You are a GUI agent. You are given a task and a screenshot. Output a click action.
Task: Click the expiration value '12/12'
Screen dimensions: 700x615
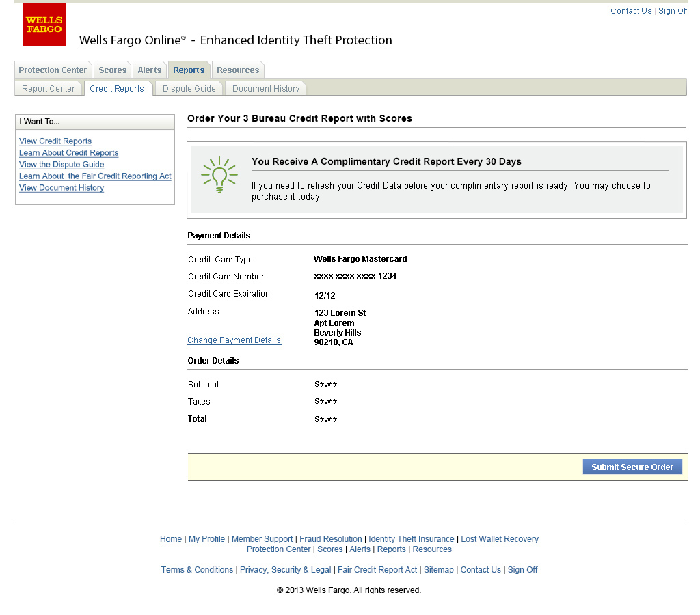tap(325, 295)
